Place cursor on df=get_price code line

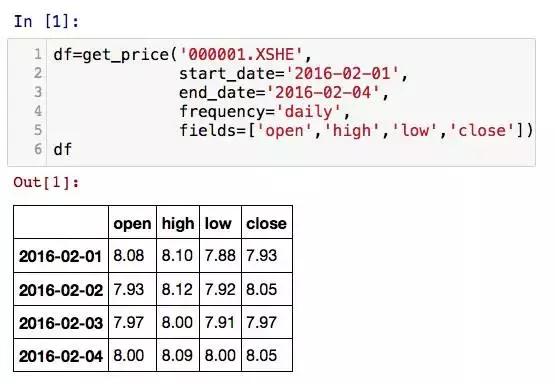(182, 55)
